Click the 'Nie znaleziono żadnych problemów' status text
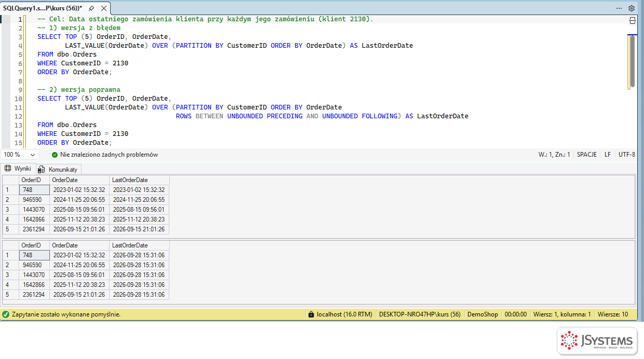This screenshot has height=359, width=644. click(x=109, y=155)
